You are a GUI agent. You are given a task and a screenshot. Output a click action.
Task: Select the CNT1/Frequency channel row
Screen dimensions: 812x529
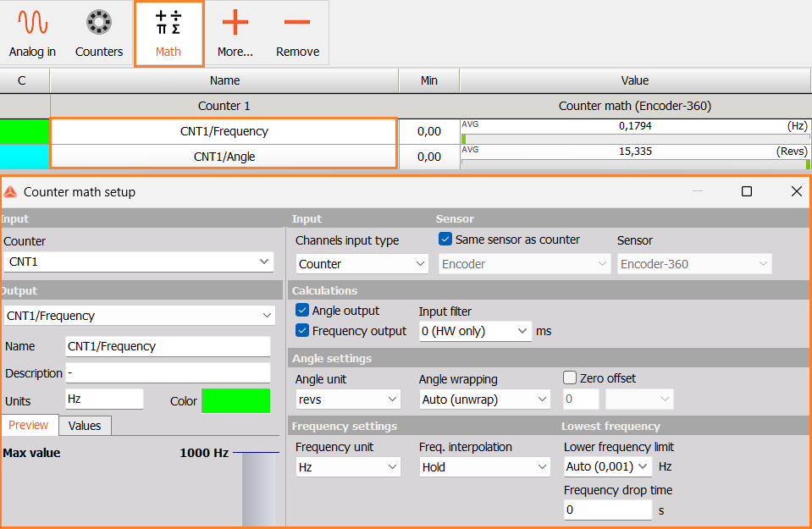click(224, 131)
